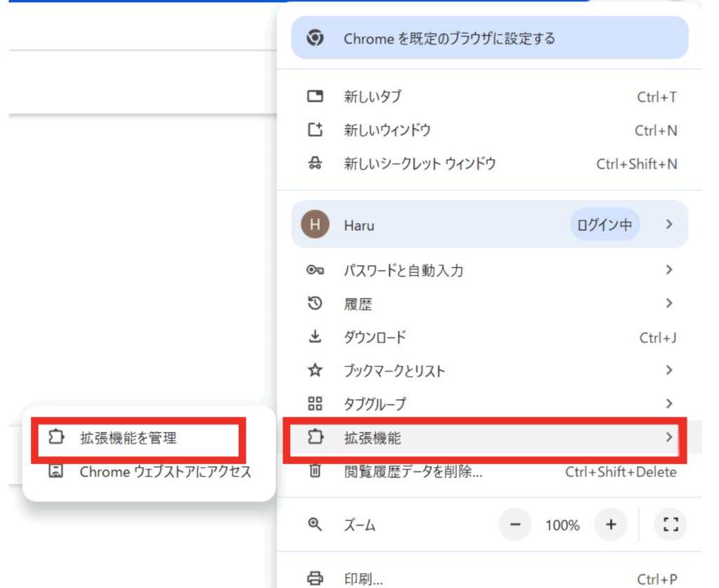719x588 pixels.
Task: Click the 履歴 clock icon
Action: (315, 303)
